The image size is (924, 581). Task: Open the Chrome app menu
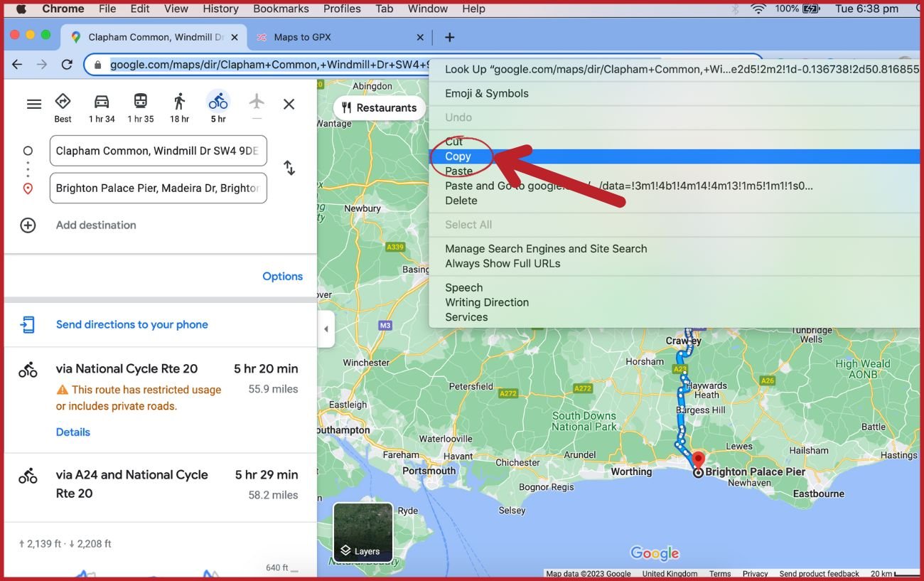click(x=63, y=9)
